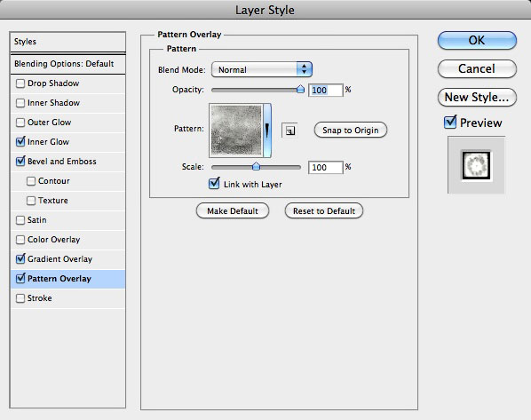The width and height of the screenshot is (531, 420).
Task: Click the Opacity percentage input field
Action: pyautogui.click(x=326, y=90)
